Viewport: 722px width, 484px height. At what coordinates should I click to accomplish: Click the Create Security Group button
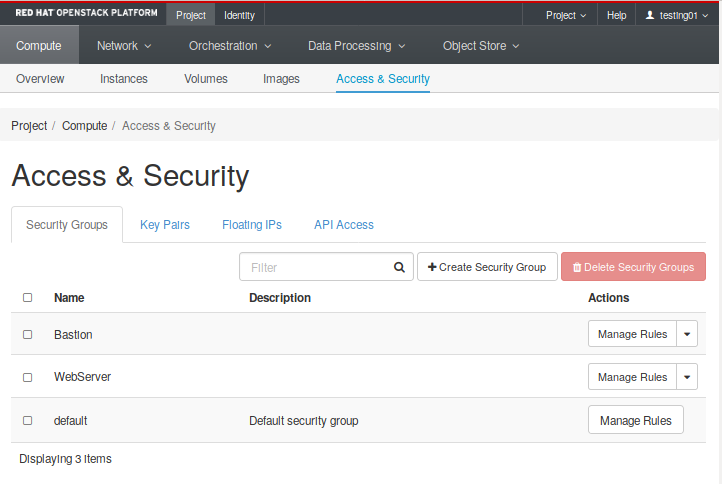487,267
